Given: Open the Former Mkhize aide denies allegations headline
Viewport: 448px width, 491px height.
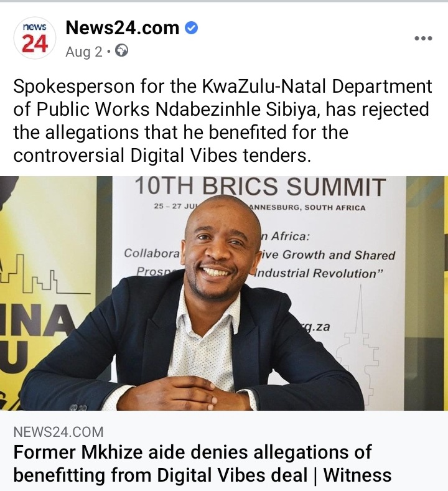Looking at the screenshot, I should [x=202, y=464].
